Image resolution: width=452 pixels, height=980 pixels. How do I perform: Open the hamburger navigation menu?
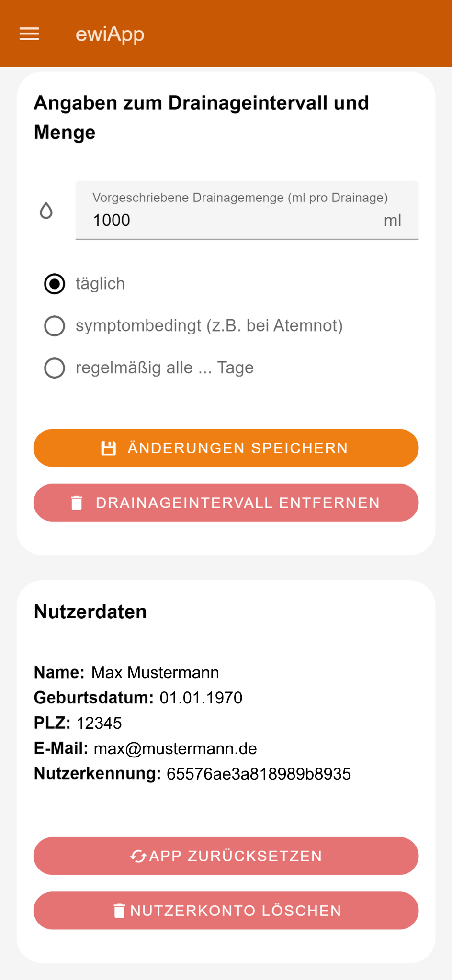(29, 34)
